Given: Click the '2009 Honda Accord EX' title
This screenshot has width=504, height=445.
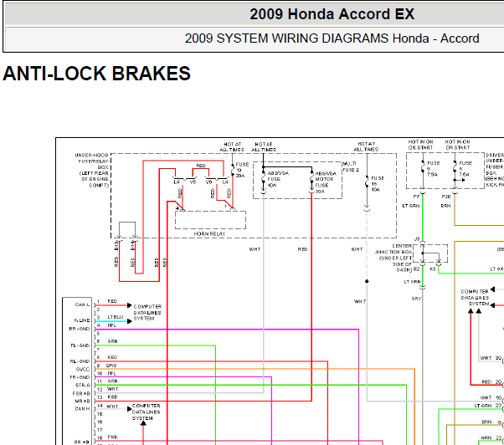Looking at the screenshot, I should coord(332,14).
